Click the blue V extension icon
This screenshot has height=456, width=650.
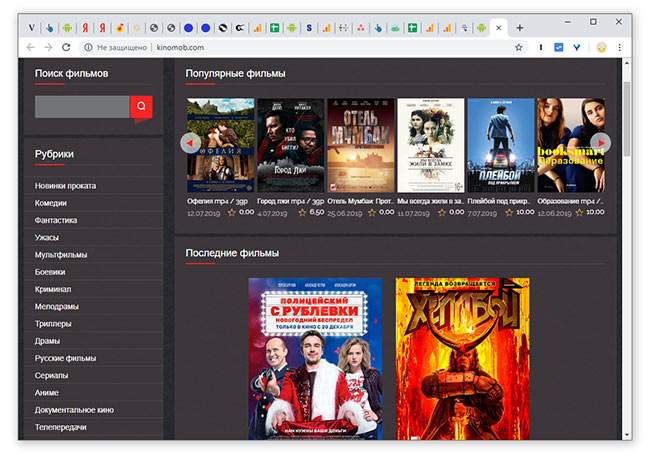tap(577, 48)
